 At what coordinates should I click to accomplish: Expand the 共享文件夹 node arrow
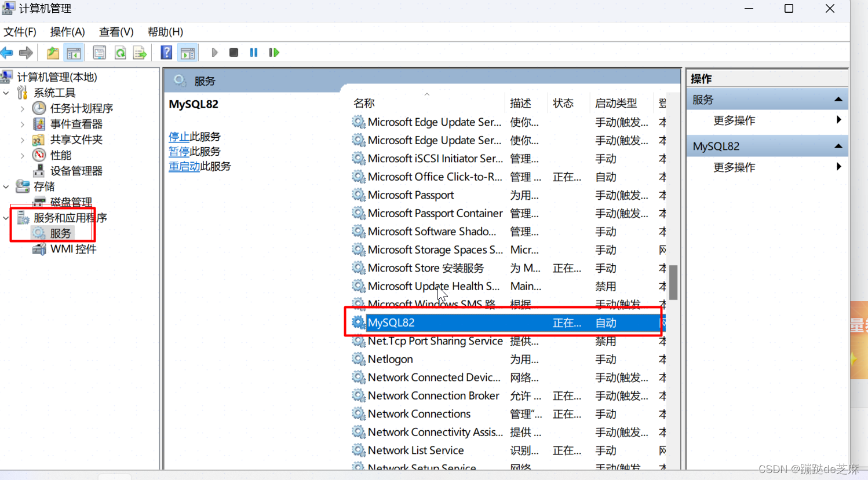click(x=22, y=140)
